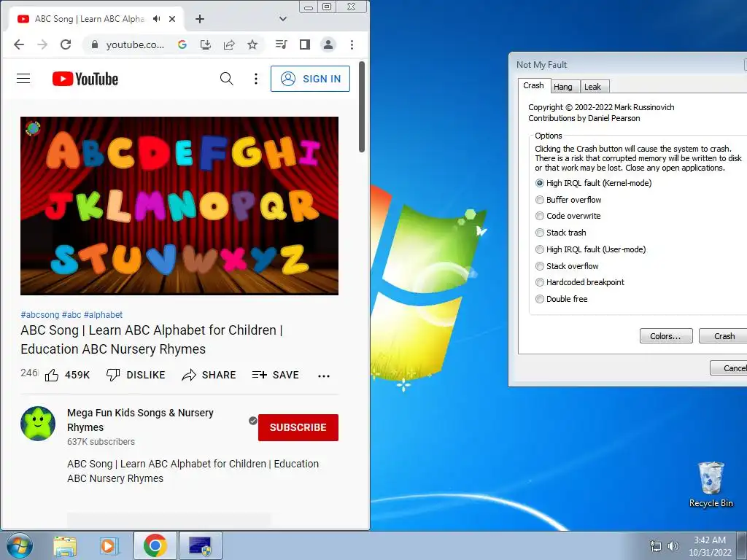747x560 pixels.
Task: Open Chrome side panel
Action: point(305,44)
